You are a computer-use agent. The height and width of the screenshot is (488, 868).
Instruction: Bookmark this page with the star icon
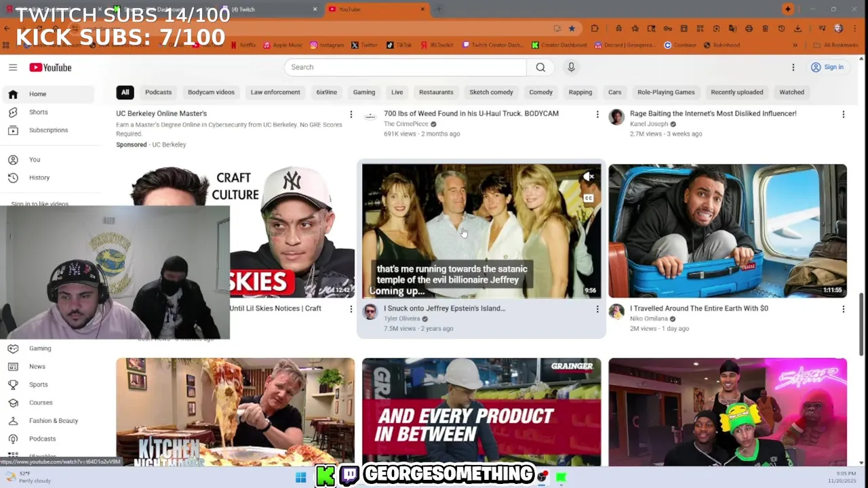coord(572,28)
